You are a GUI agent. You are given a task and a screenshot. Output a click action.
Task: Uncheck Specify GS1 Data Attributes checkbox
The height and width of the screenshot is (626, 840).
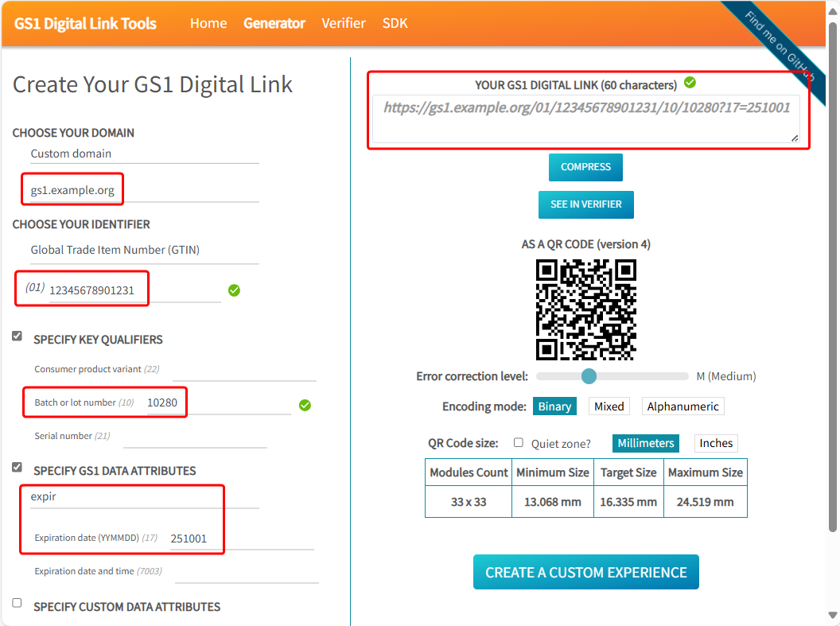(x=17, y=467)
